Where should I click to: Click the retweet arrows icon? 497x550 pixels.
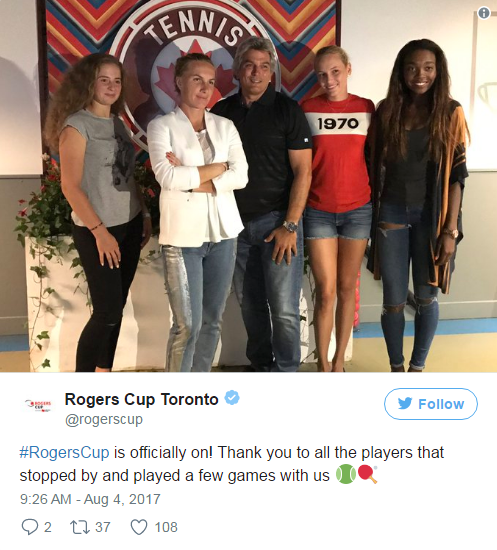pyautogui.click(x=80, y=527)
